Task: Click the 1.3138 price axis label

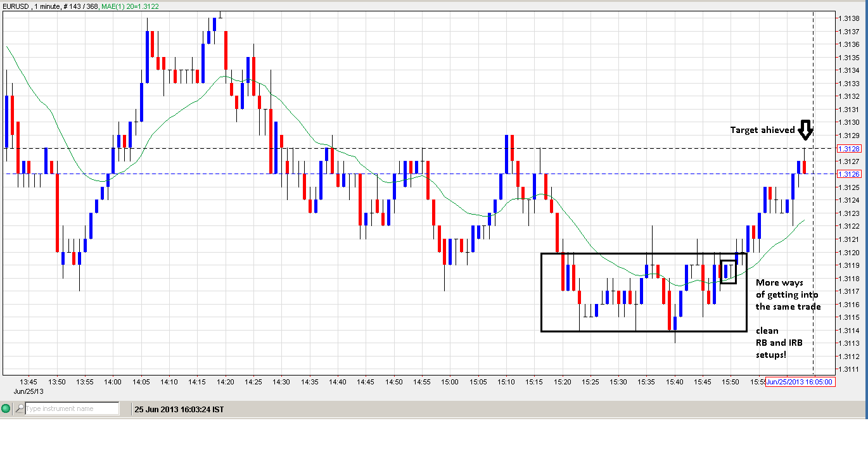Action: (x=849, y=18)
